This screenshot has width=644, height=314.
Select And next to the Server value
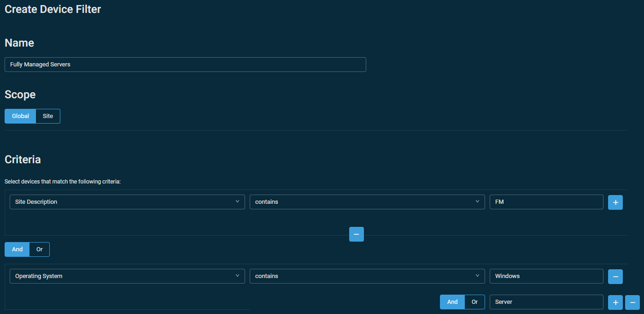452,302
